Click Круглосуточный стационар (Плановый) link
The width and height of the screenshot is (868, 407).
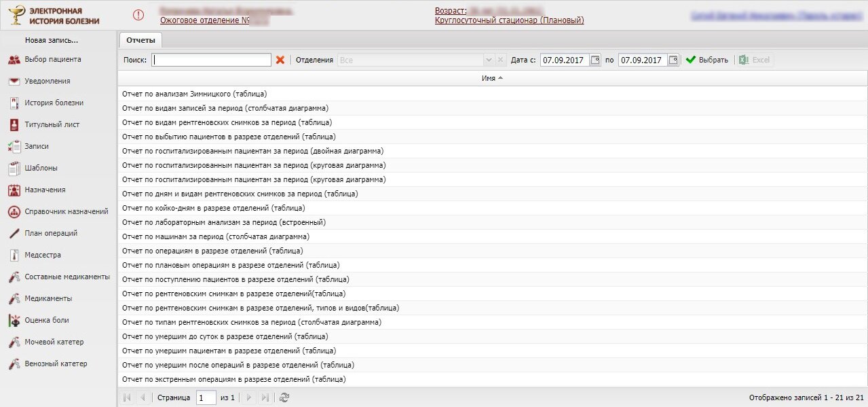coord(509,20)
